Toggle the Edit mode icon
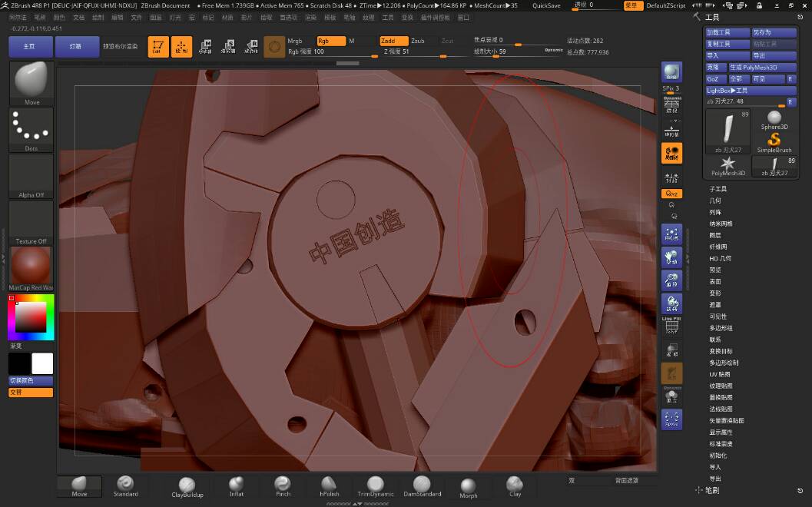 coord(158,47)
